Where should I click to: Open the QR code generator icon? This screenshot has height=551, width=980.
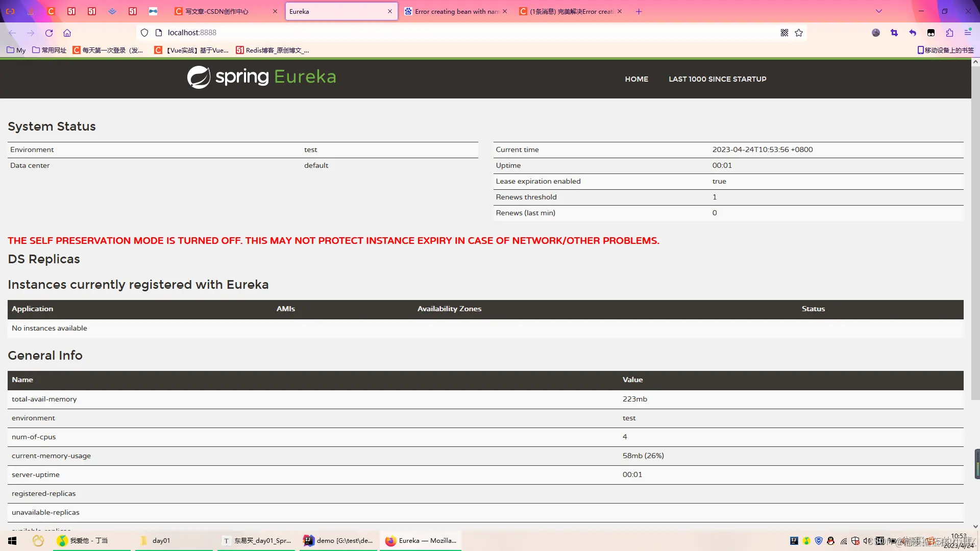[785, 33]
